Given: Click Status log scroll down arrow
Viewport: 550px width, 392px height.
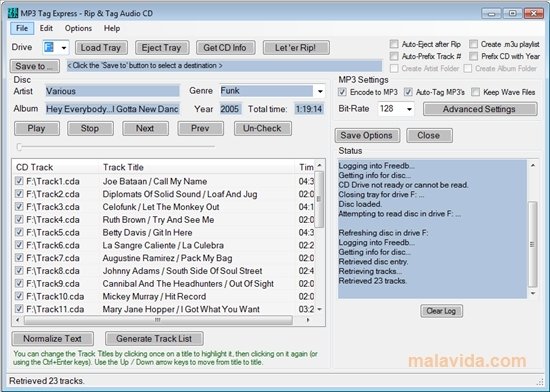Looking at the screenshot, I should pos(533,293).
